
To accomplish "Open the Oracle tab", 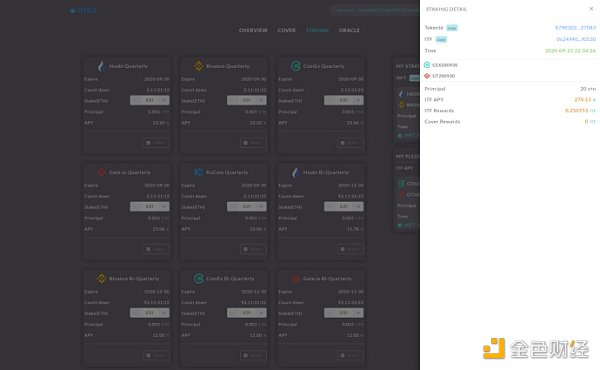I will point(349,30).
